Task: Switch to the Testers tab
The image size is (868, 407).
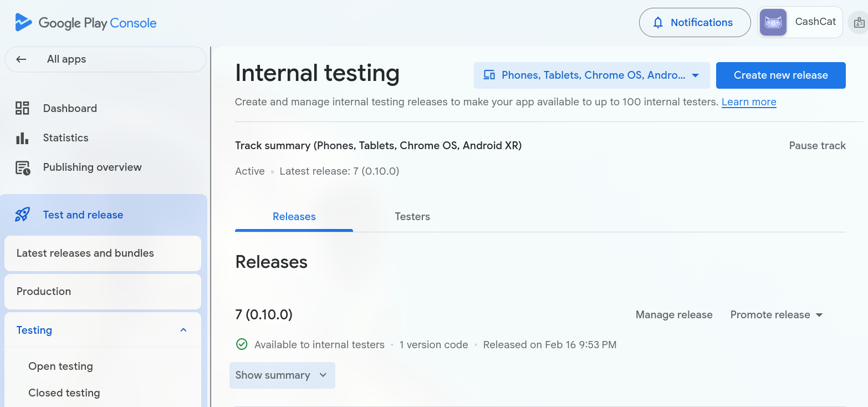Action: 412,216
